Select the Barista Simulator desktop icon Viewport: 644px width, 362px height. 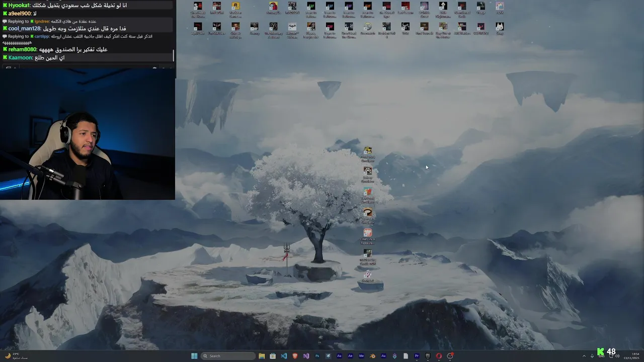click(x=368, y=216)
